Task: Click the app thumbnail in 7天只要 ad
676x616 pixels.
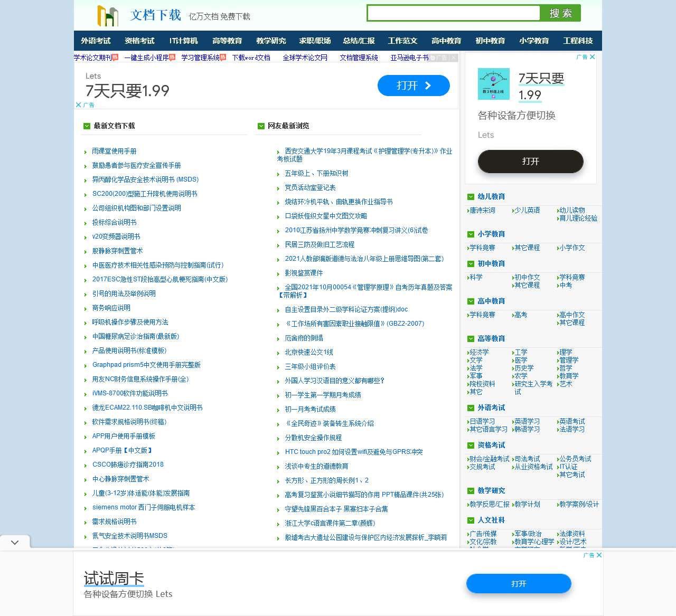Action: pos(493,84)
